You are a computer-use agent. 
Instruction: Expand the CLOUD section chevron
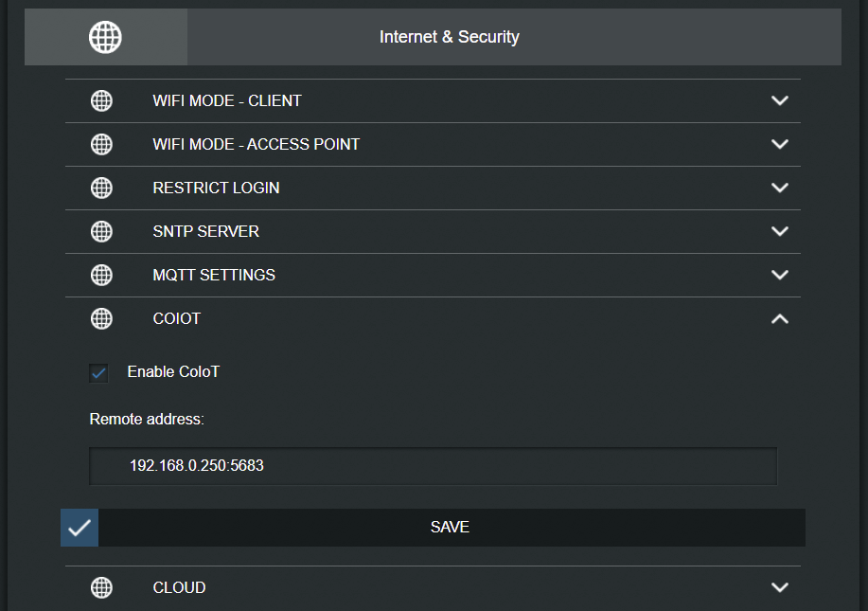[x=780, y=587]
